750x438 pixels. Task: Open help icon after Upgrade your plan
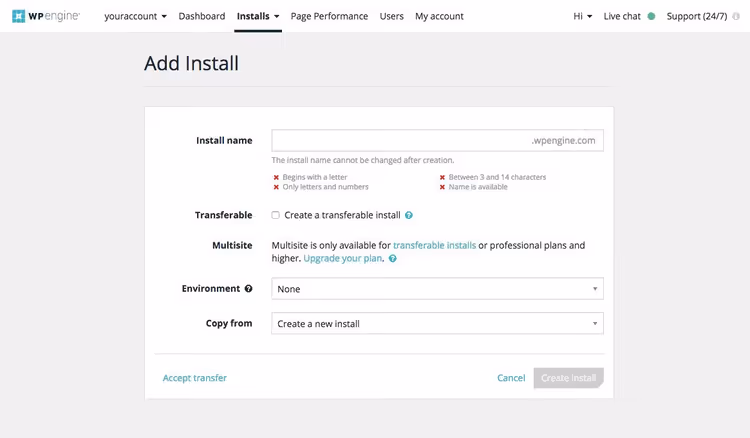tap(393, 259)
